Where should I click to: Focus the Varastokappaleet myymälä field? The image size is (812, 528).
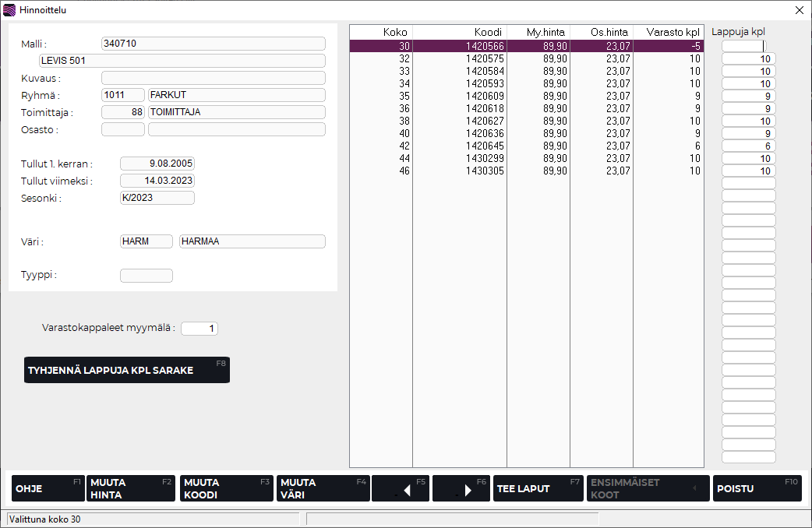[199, 329]
